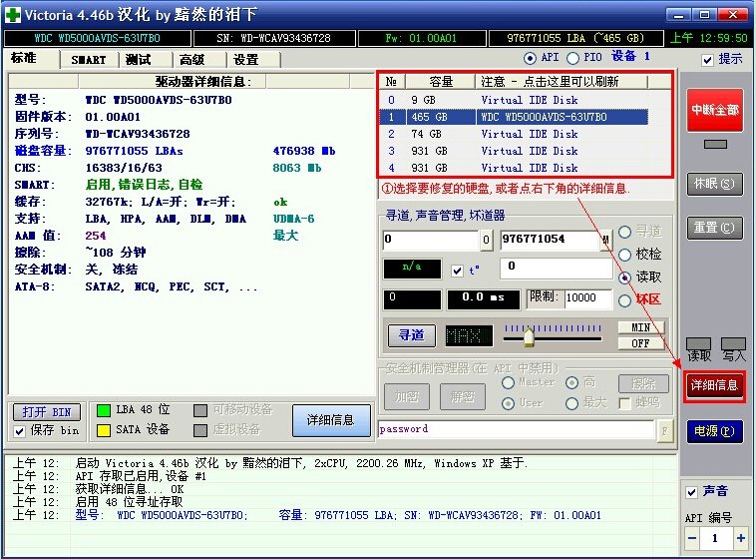Viewport: 756px width, 559px height.
Task: Click the 重置(C) button
Action: 714,228
